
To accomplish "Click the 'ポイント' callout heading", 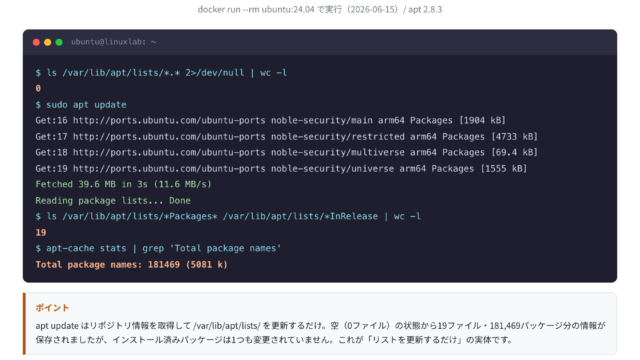I will point(52,308).
